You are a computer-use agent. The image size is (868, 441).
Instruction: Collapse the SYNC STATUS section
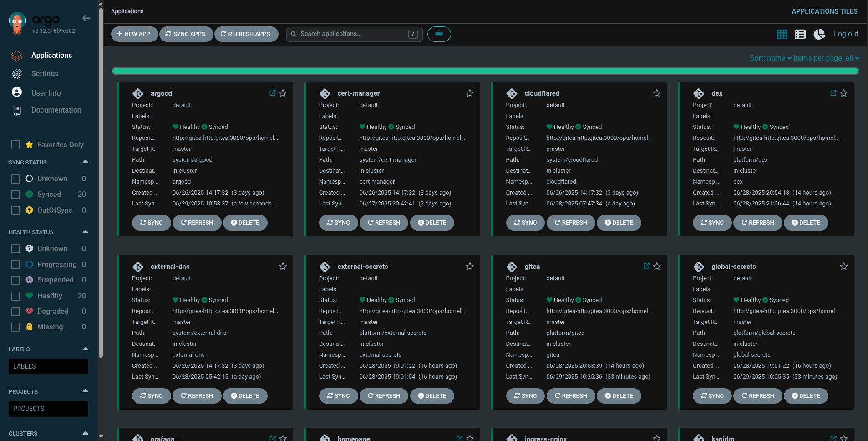coord(85,162)
